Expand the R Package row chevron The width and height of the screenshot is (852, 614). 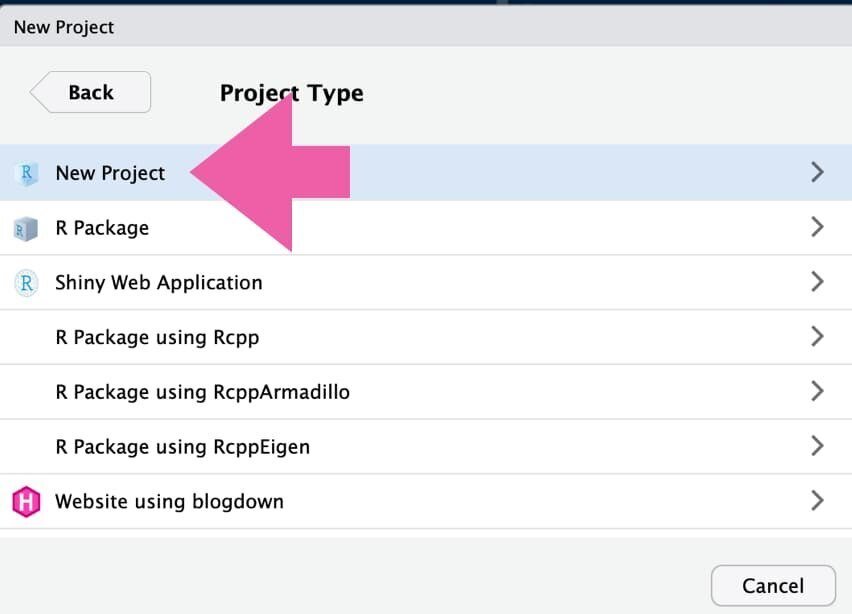click(817, 227)
